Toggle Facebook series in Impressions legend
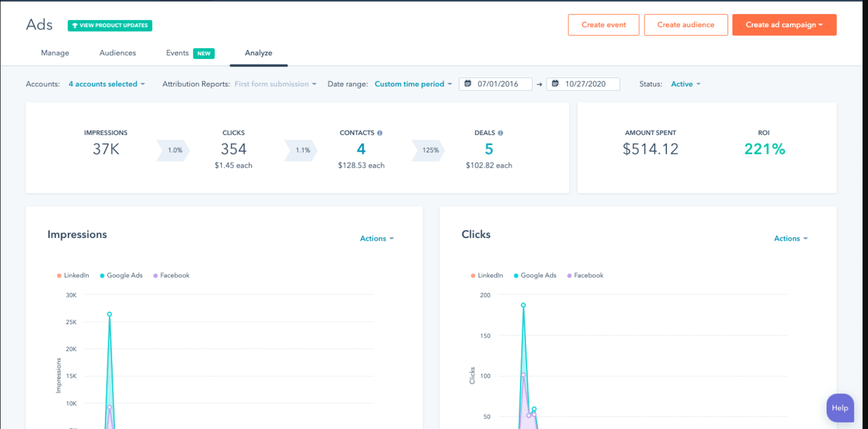The width and height of the screenshot is (868, 429). pyautogui.click(x=172, y=276)
